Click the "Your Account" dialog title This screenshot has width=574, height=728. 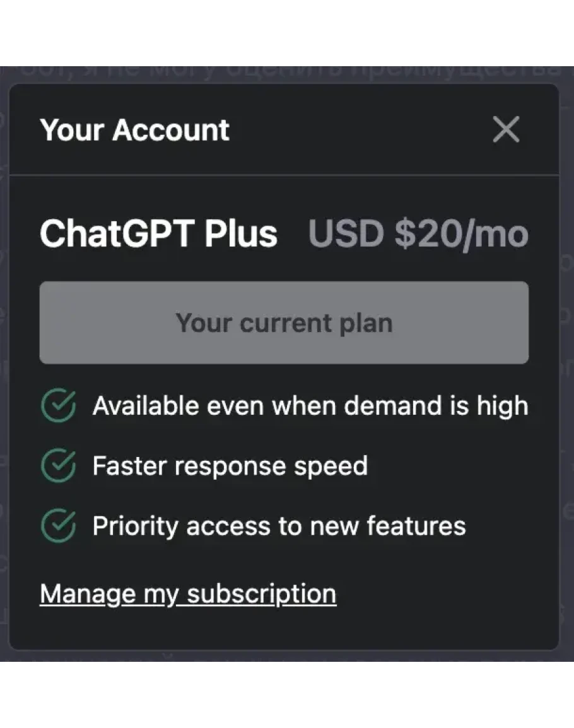(134, 130)
